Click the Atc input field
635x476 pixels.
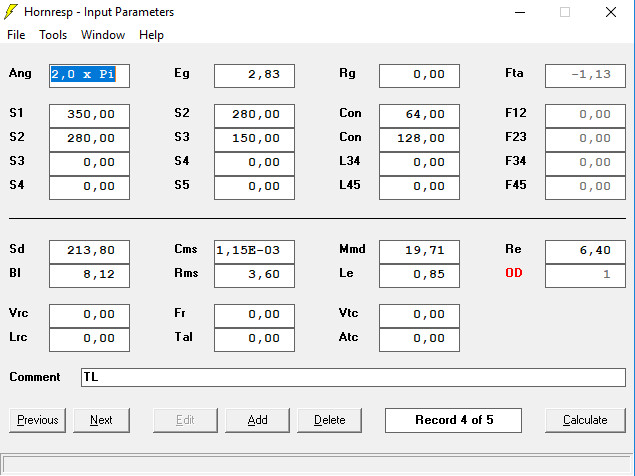point(420,340)
